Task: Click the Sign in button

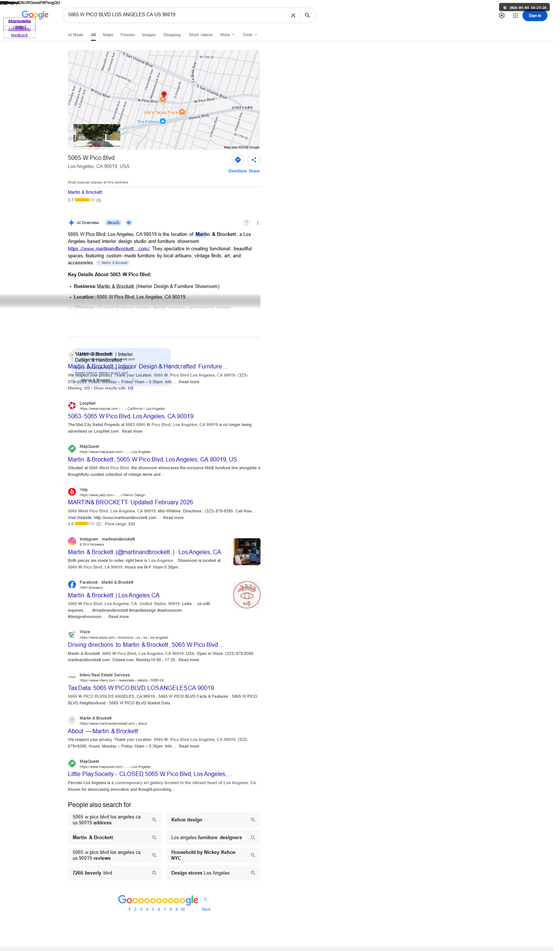Action: coord(541,16)
